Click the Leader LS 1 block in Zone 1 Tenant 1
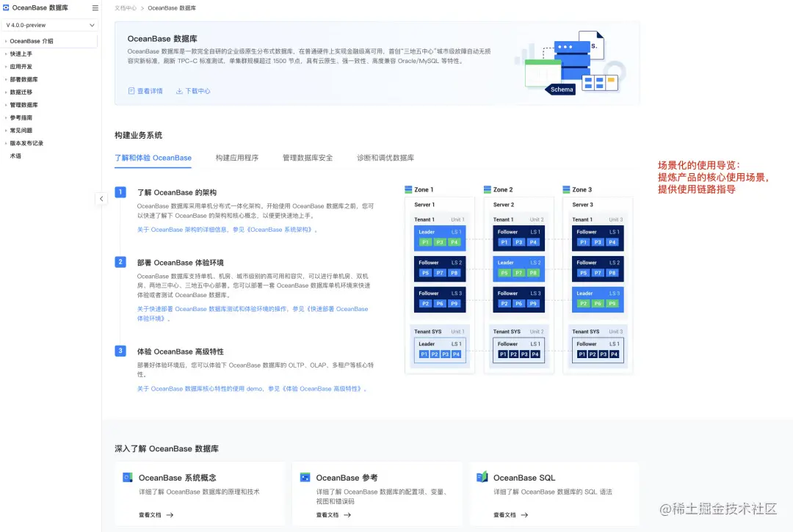This screenshot has width=793, height=532. [x=440, y=238]
